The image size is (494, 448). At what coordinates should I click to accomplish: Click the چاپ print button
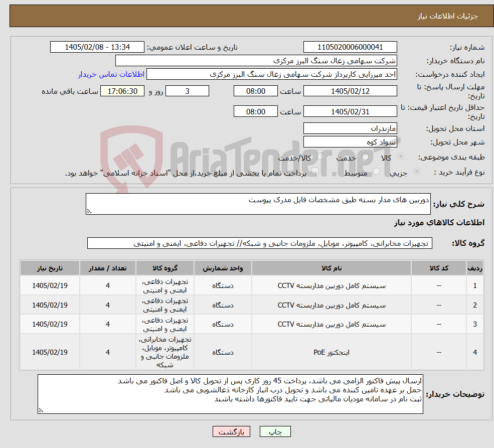pos(275,431)
